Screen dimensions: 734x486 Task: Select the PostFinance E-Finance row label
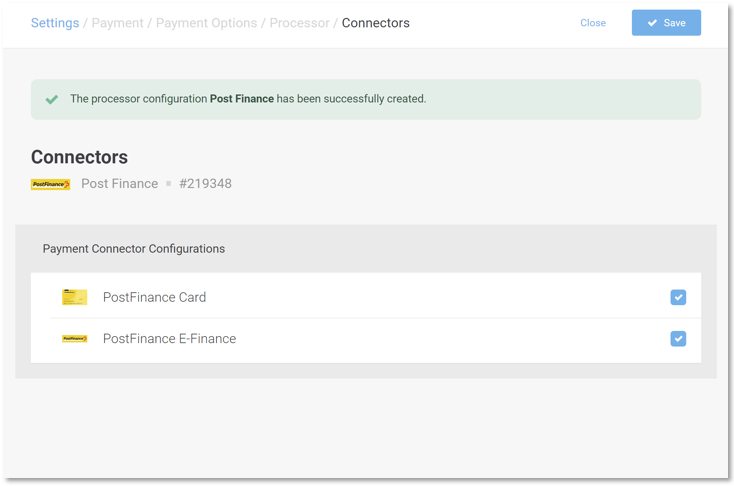169,339
